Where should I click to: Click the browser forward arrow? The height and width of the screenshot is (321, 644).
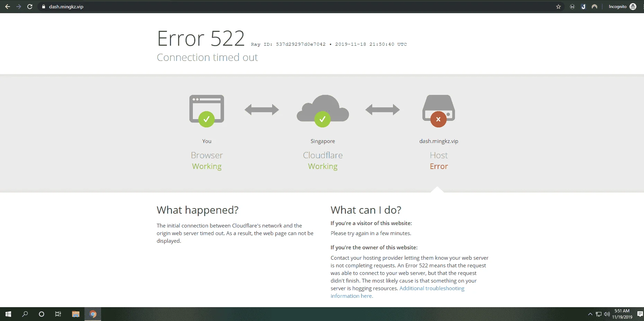(19, 7)
